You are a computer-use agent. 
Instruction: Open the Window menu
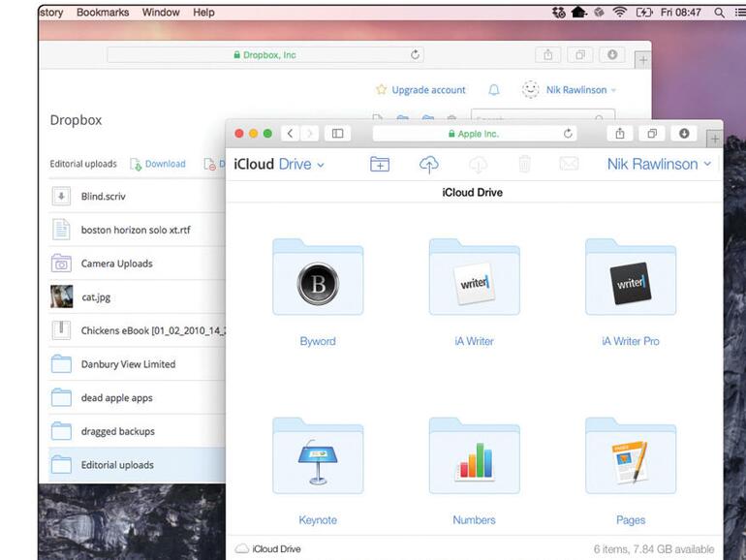point(161,13)
